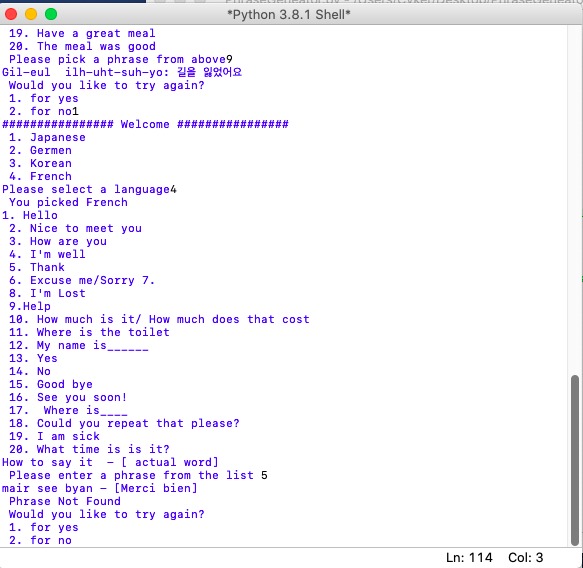Click 'Please enter a phrase from the list 5'
The height and width of the screenshot is (568, 583).
[x=138, y=475]
